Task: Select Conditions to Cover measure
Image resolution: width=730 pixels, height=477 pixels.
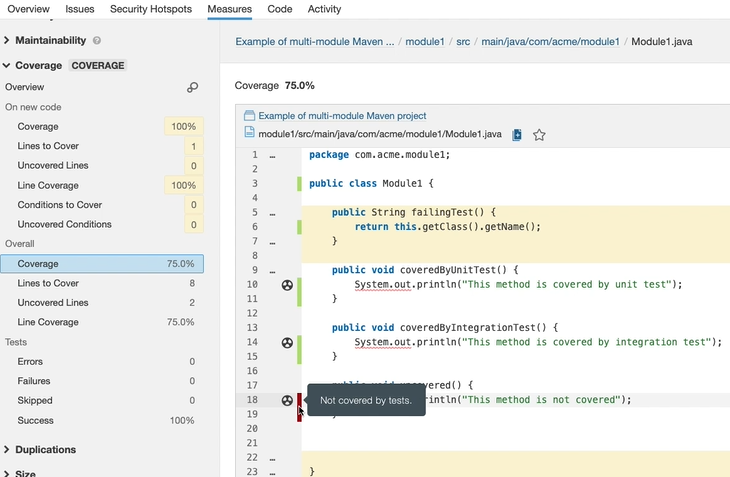Action: pos(102,205)
